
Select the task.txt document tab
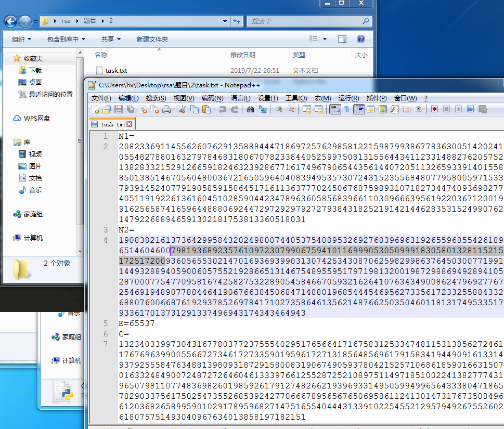click(112, 124)
